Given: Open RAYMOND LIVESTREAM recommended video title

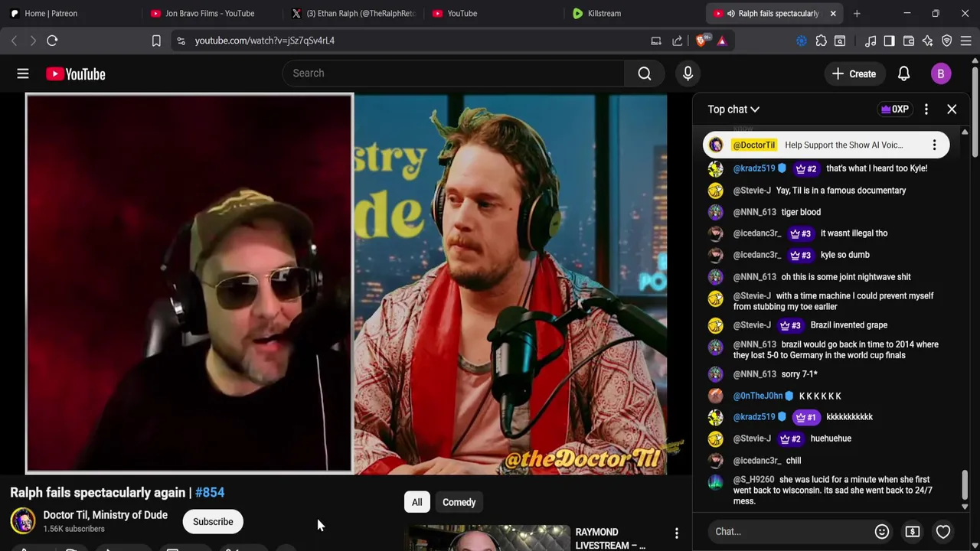Looking at the screenshot, I should click(610, 539).
